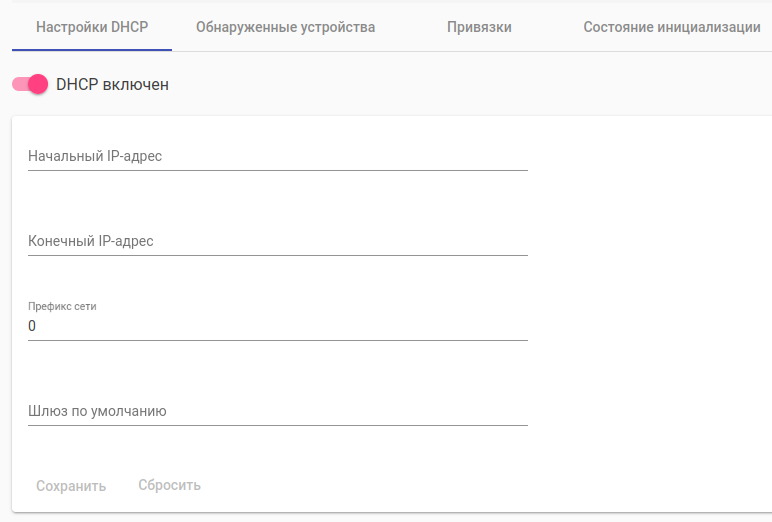Click the Начальный IP-адрес placeholder text
The height and width of the screenshot is (522, 772).
95,156
